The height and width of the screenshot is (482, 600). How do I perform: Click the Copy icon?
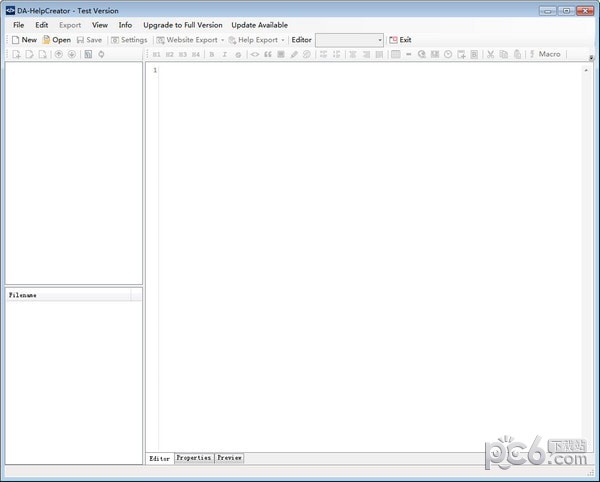[x=504, y=54]
